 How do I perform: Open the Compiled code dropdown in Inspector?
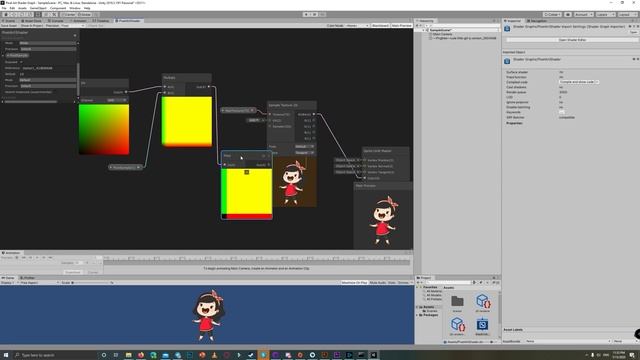pos(579,82)
